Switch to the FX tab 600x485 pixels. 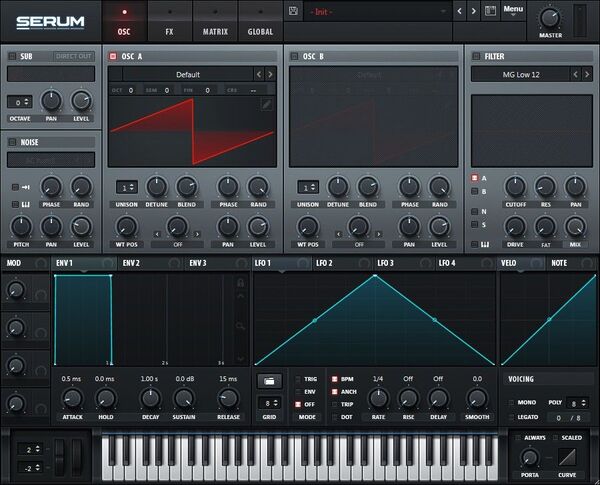[x=170, y=22]
